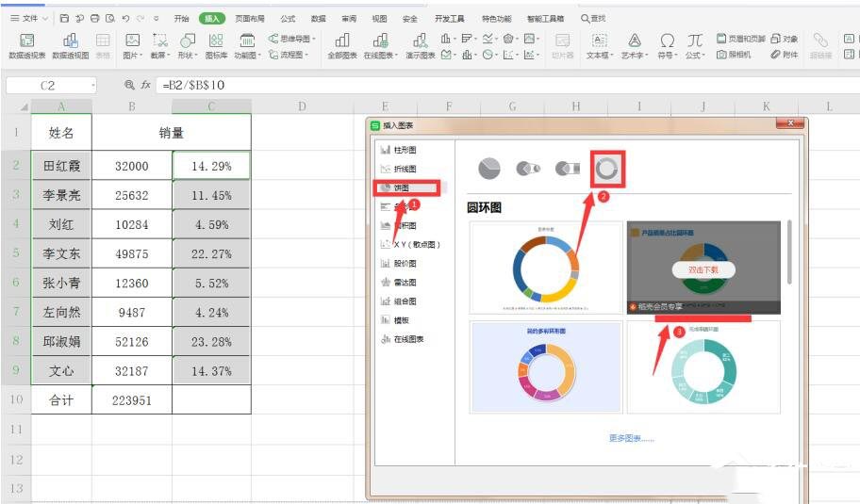Insert a PivotChart (数据透视图)
Viewport: 860px width, 504px height.
[70, 45]
